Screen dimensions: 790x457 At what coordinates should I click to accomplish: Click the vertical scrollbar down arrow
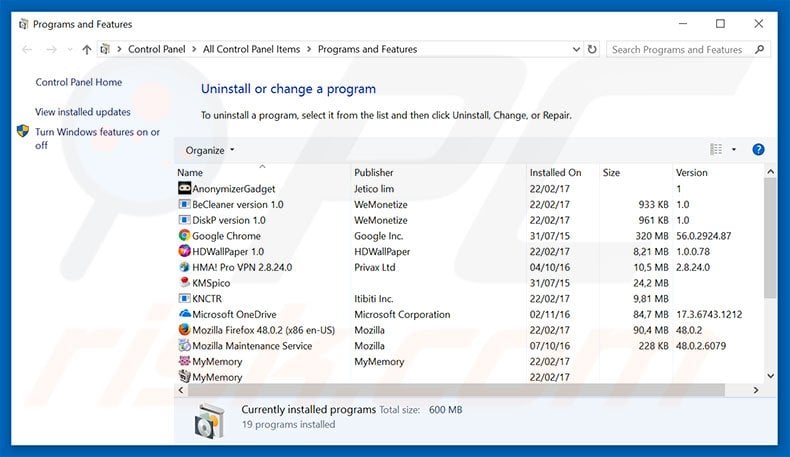[770, 375]
